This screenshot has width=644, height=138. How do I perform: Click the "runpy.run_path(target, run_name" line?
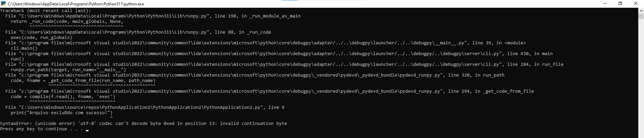[68, 70]
